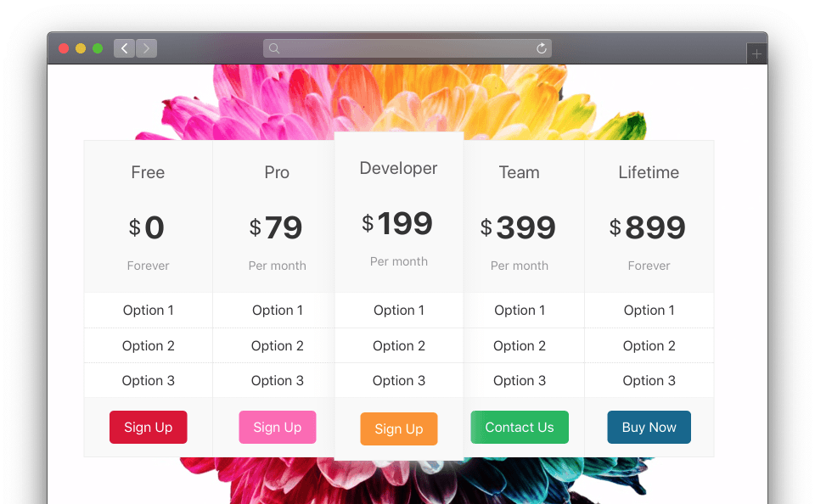
Task: Click Option 3 in the Team plan
Action: click(520, 381)
